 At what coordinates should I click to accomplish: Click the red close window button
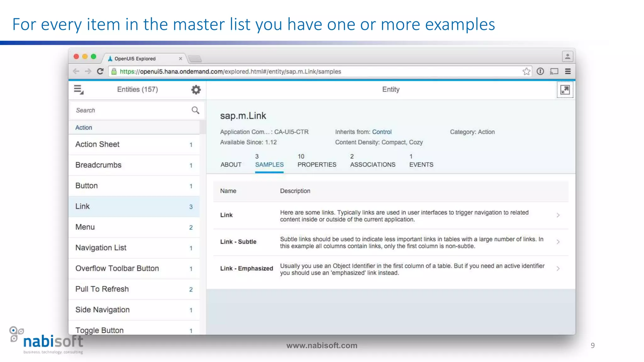(76, 57)
